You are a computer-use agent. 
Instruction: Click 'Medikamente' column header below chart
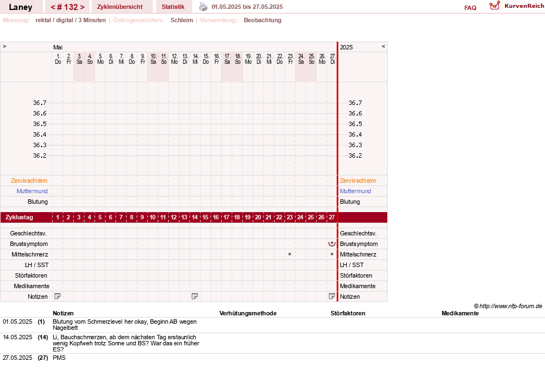[x=460, y=314]
